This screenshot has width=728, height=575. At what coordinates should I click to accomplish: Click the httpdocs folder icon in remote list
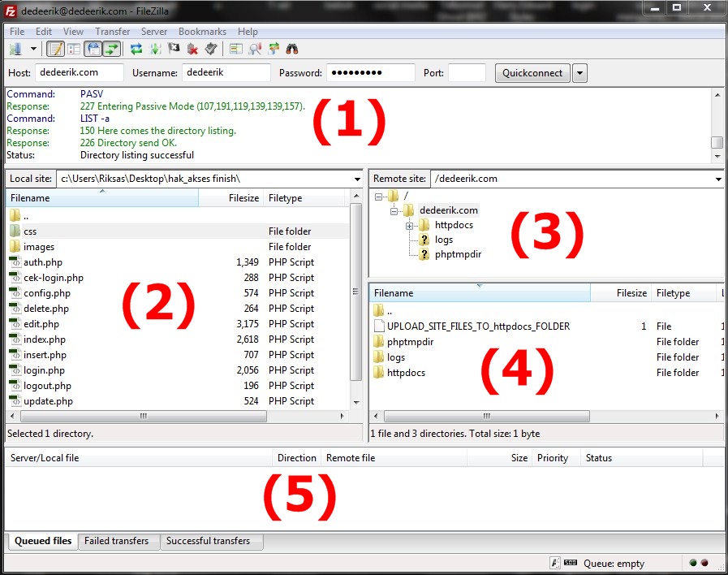(x=379, y=372)
